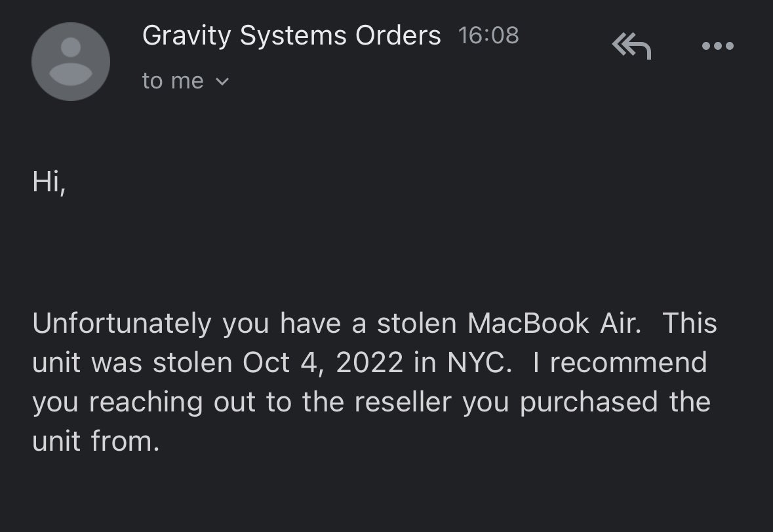Click the "Hi," greeting line
The width and height of the screenshot is (773, 532).
tap(49, 181)
